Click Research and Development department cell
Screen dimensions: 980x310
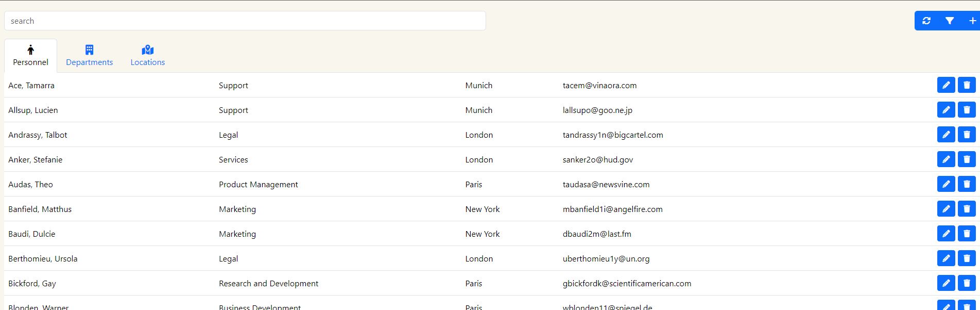pos(268,284)
